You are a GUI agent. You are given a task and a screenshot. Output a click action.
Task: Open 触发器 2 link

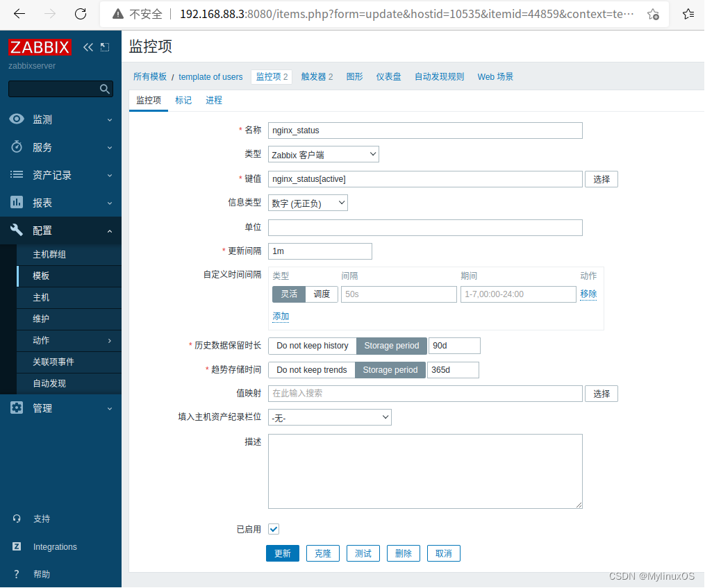point(317,77)
